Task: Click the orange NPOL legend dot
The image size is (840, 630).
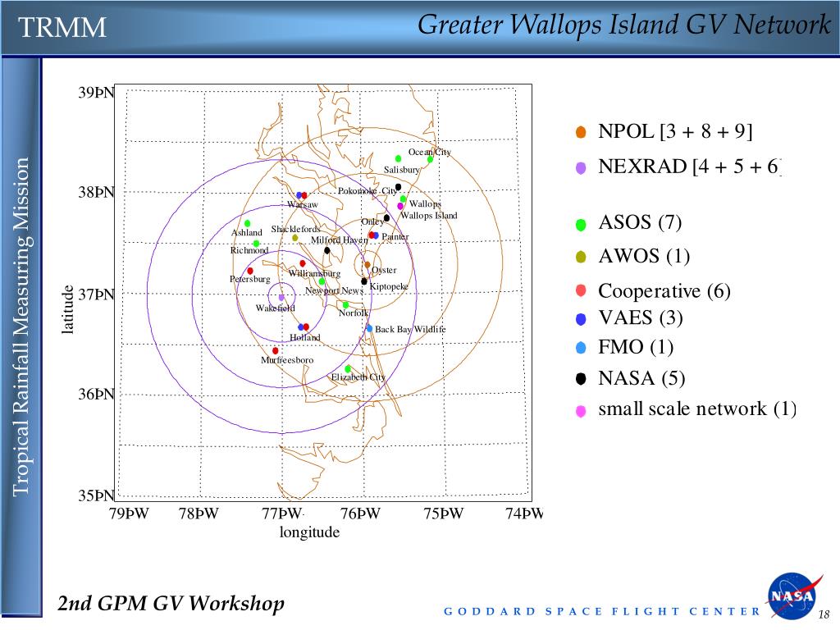Action: click(x=581, y=132)
